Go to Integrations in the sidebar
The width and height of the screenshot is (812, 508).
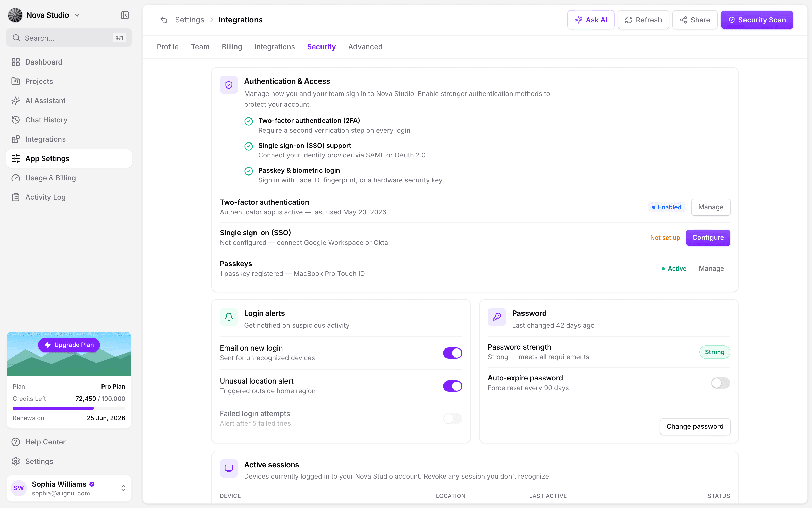click(69, 139)
